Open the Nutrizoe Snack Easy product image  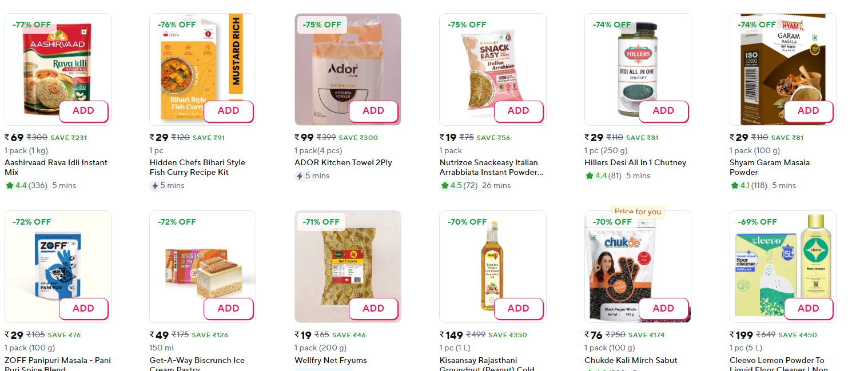[486, 66]
